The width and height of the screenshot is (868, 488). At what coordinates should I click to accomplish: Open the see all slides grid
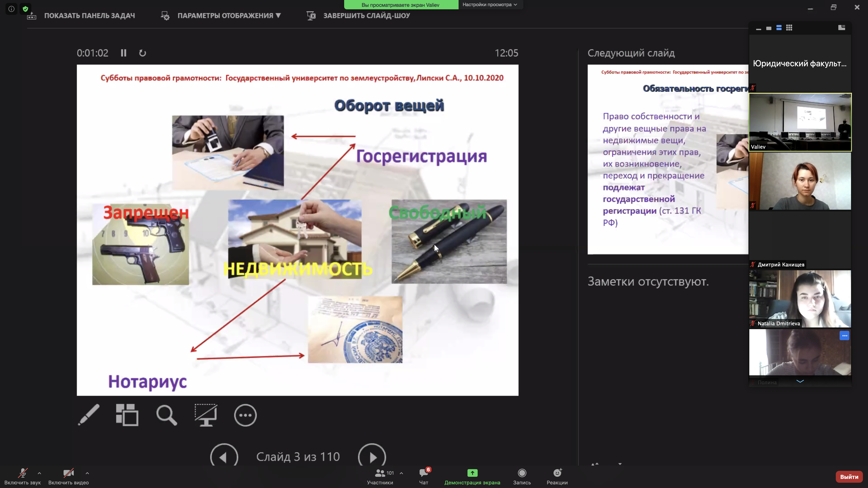click(127, 415)
